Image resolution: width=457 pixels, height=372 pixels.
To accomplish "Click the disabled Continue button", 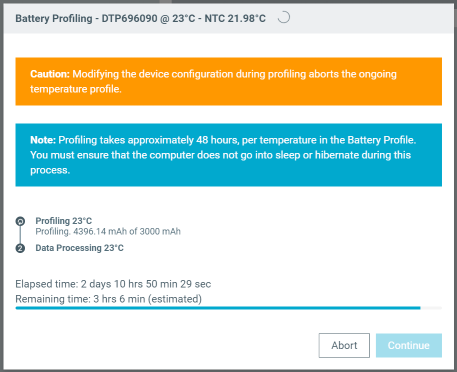I will click(409, 345).
